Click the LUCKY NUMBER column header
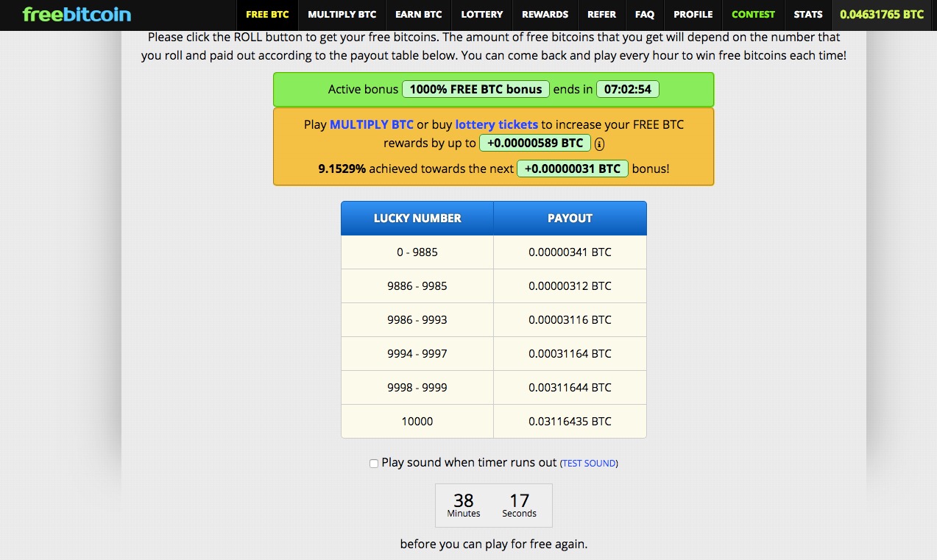 pyautogui.click(x=417, y=219)
